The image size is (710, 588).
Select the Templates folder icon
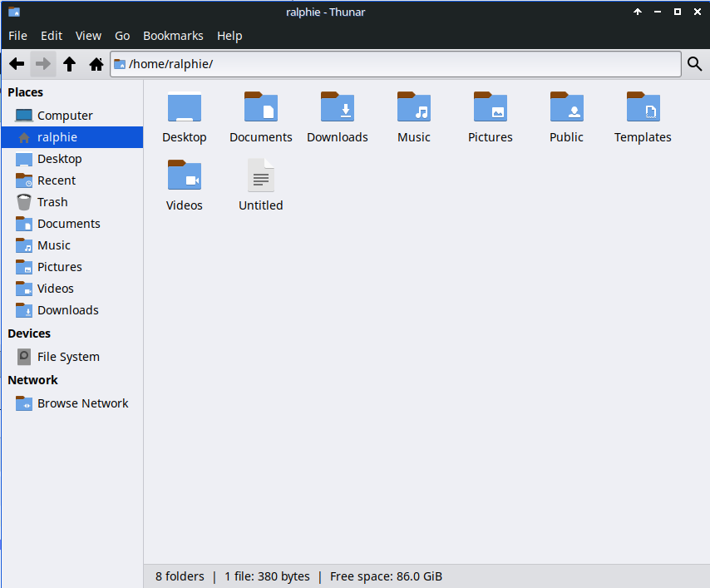[643, 107]
